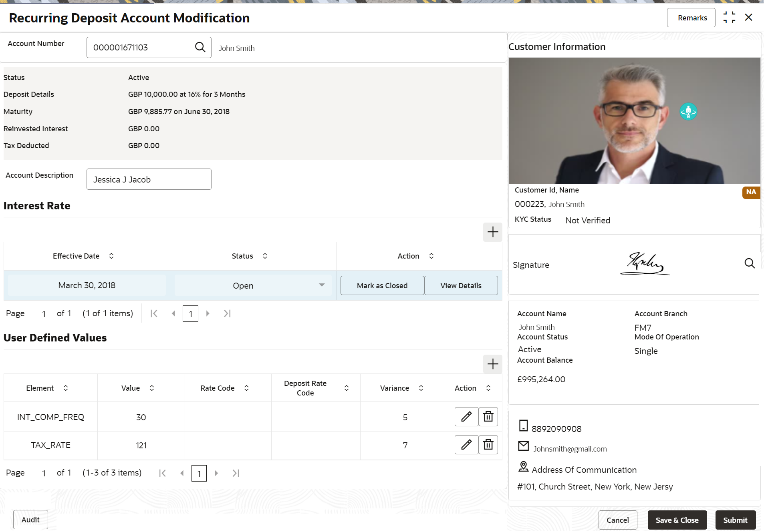Zoom the customer signature with magnifier icon
Image resolution: width=764 pixels, height=532 pixels.
pyautogui.click(x=749, y=263)
